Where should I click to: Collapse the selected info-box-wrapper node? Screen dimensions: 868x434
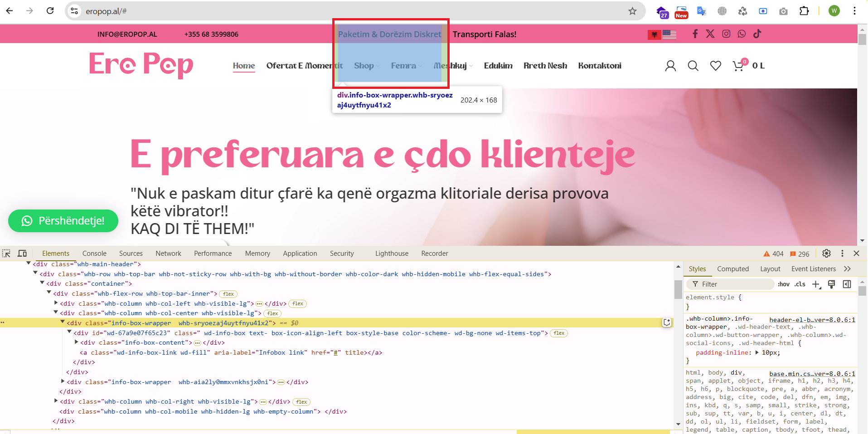tap(63, 322)
